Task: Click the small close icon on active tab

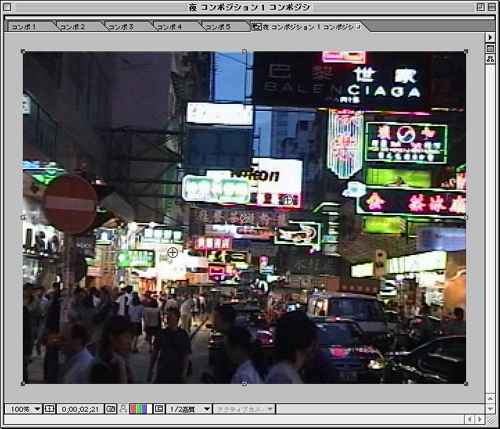Action: [x=358, y=27]
